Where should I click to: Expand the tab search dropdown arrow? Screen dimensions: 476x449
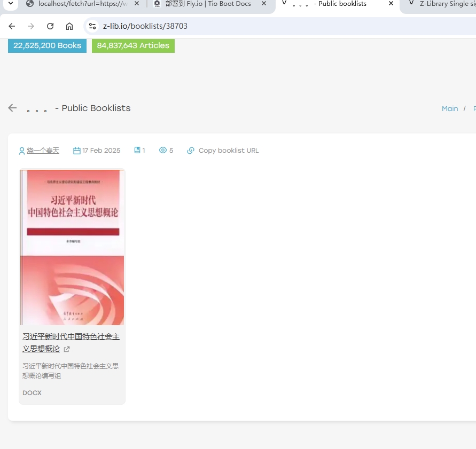[x=10, y=4]
